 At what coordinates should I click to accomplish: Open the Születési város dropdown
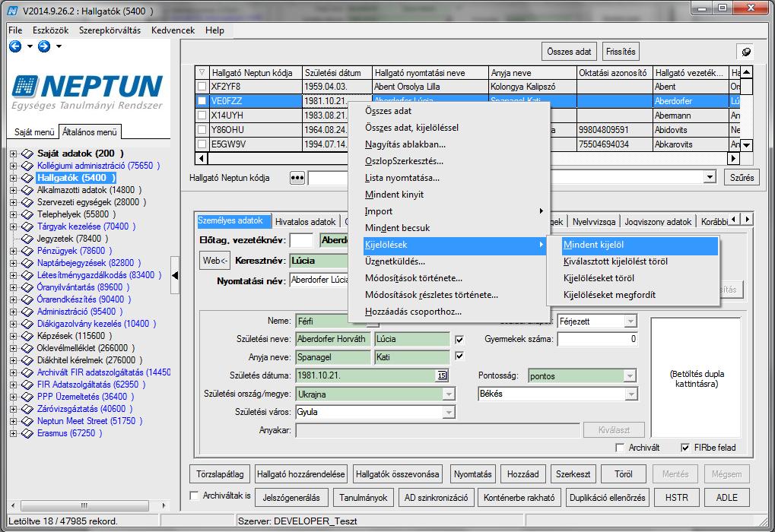[448, 412]
